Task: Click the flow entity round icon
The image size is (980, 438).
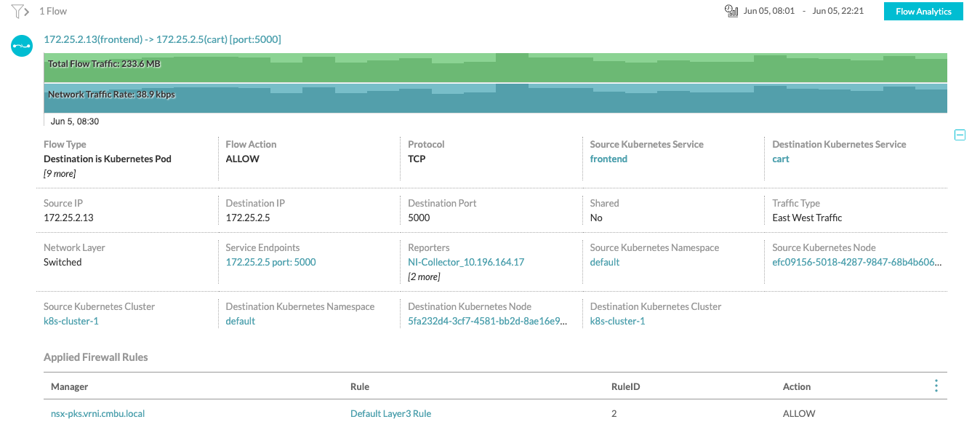Action: 22,46
